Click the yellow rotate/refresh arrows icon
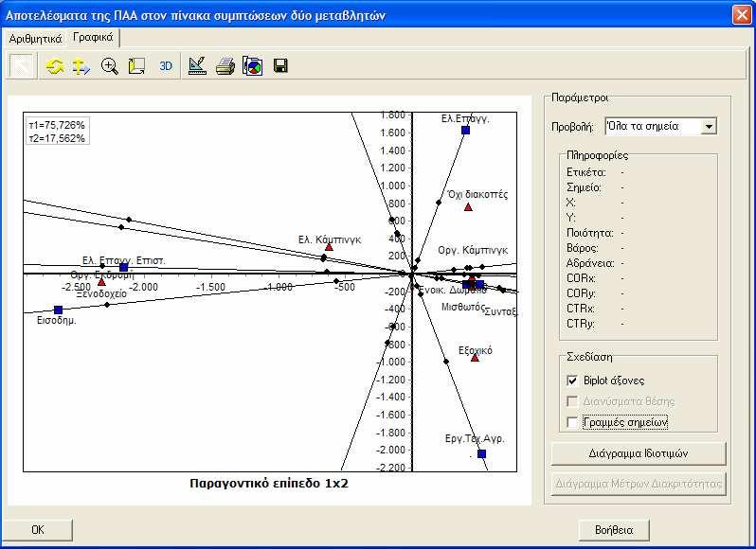756x549 pixels. point(55,66)
